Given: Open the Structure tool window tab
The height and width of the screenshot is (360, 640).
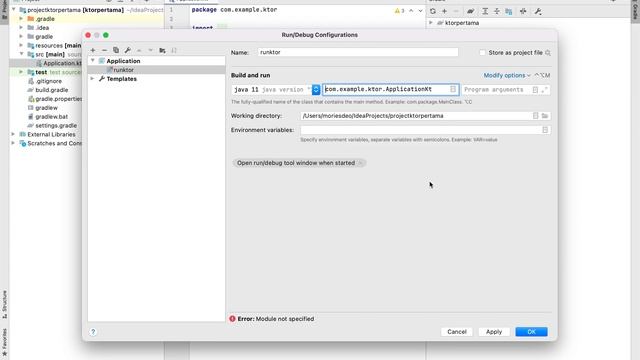Looking at the screenshot, I should tap(4, 304).
